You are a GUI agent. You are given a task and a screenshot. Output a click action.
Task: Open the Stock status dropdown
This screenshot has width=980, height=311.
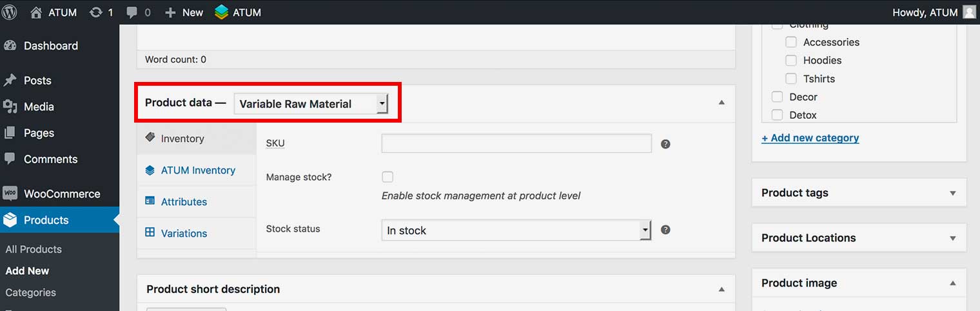(516, 230)
